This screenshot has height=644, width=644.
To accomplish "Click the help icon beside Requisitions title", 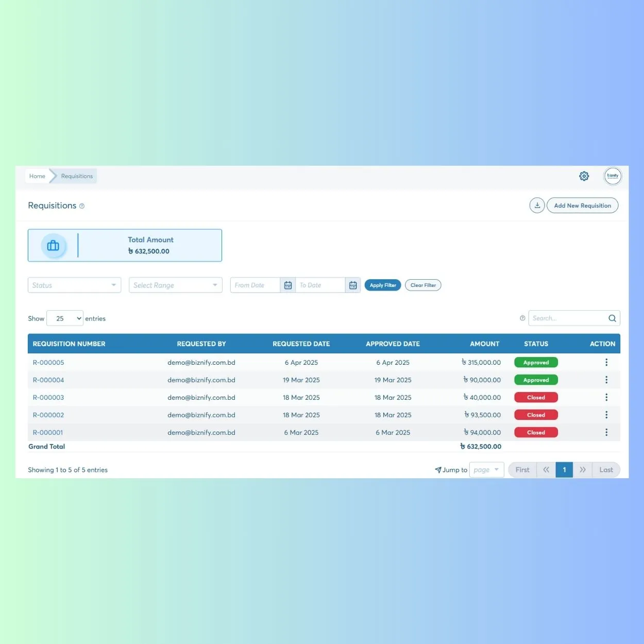I will click(x=82, y=206).
